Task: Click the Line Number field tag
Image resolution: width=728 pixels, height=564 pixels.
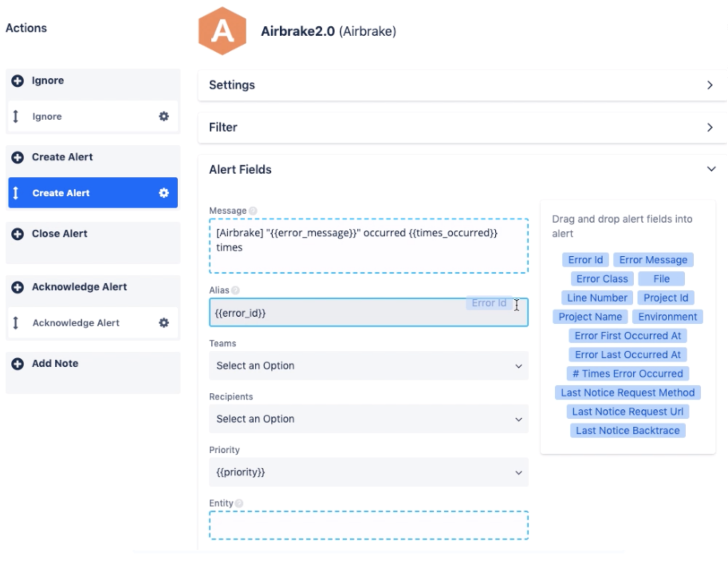Action: click(x=597, y=298)
